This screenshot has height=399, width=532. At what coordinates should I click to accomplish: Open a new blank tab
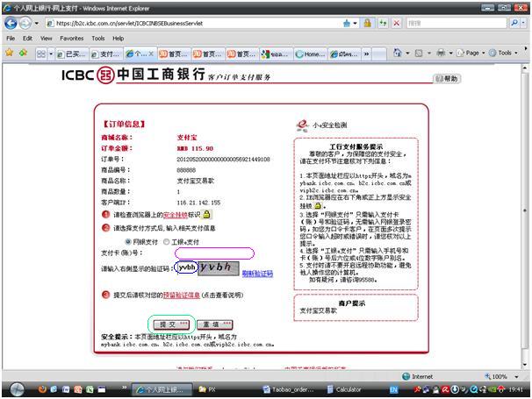coord(379,53)
